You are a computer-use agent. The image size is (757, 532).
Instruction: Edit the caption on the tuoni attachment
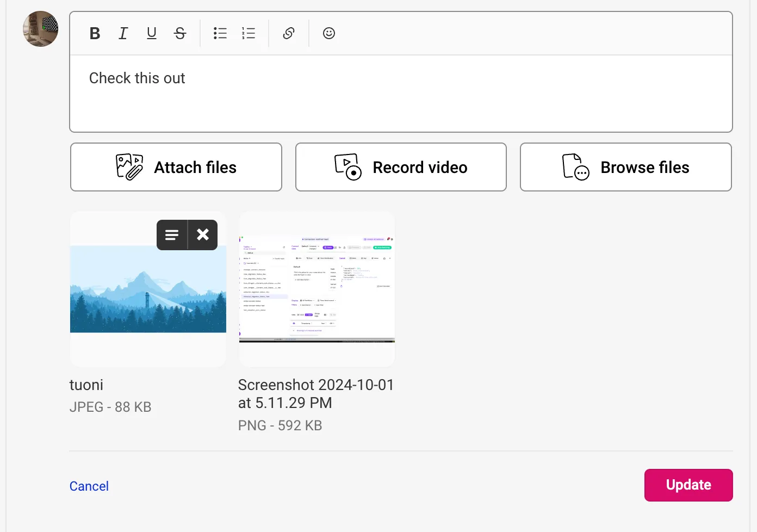click(x=172, y=235)
